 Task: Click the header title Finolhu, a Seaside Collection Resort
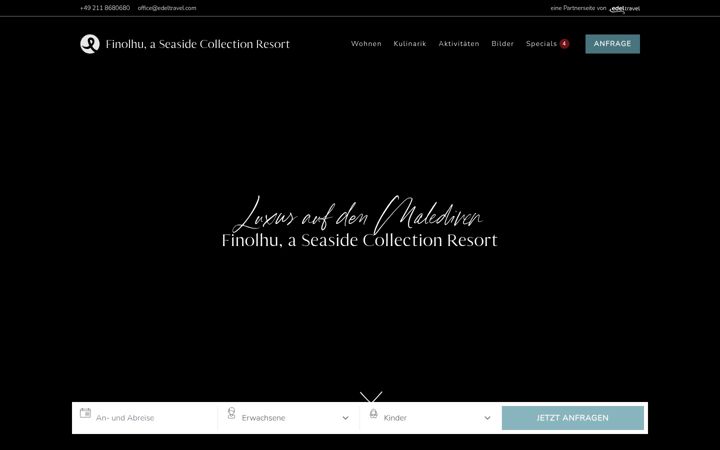point(197,44)
